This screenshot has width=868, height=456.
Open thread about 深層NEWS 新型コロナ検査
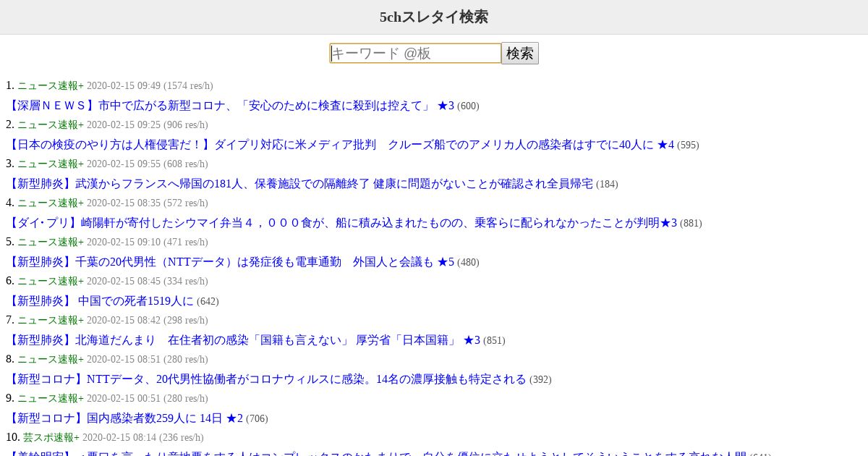pyautogui.click(x=230, y=106)
